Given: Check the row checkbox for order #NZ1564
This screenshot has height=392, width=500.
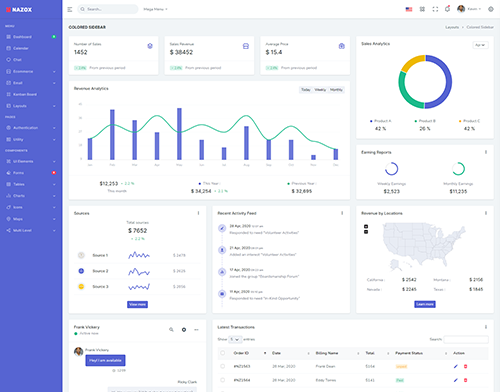Looking at the screenshot, I should coord(223,380).
